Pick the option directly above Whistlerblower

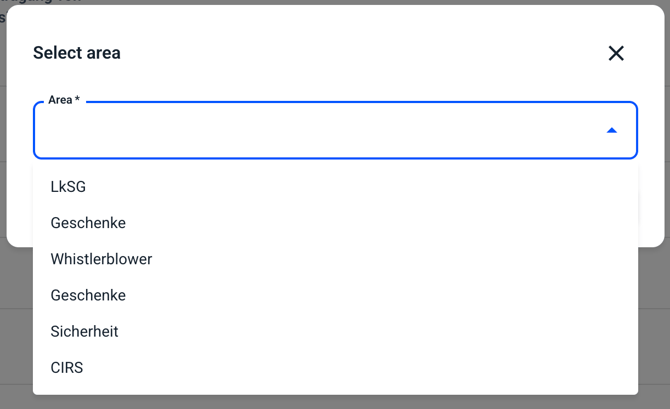pyautogui.click(x=88, y=223)
